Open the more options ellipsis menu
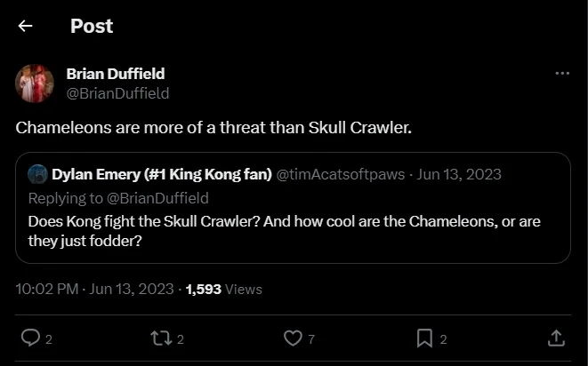588x366 pixels. (561, 73)
